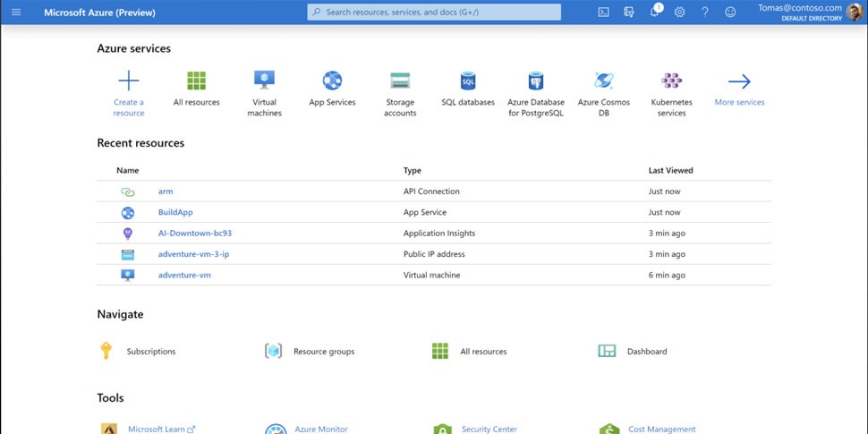This screenshot has height=434, width=868.
Task: Open the arm resource link
Action: [x=166, y=191]
